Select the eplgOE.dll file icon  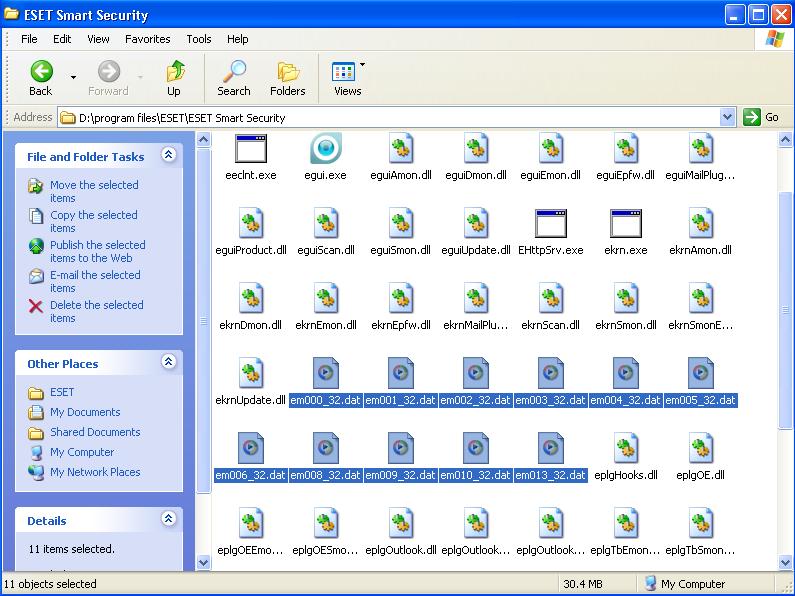click(x=701, y=448)
